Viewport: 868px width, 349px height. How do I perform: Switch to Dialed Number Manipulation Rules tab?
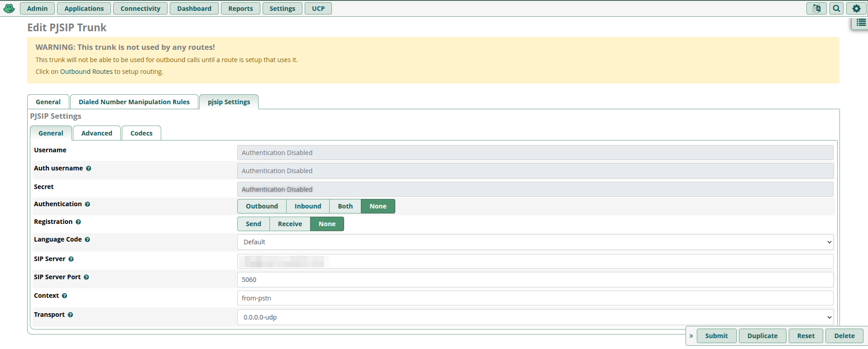coord(134,102)
